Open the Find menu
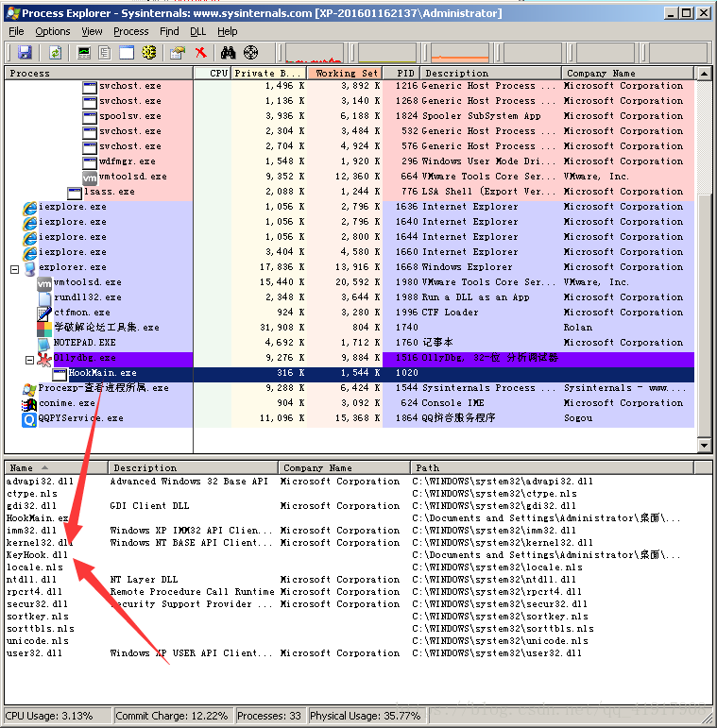This screenshot has width=717, height=728. click(x=169, y=31)
